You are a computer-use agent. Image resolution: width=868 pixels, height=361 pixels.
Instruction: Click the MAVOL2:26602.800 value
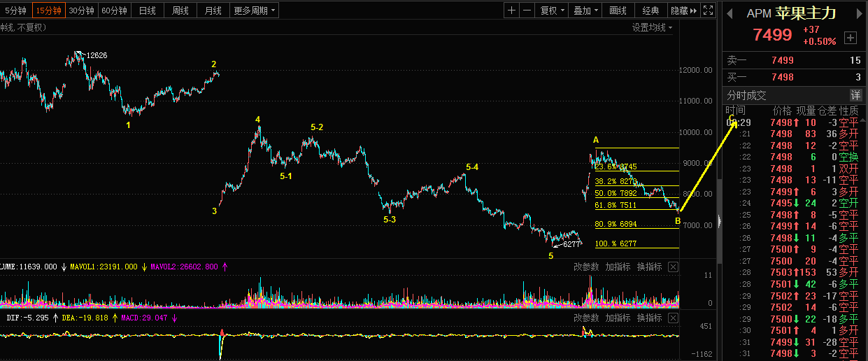point(185,267)
